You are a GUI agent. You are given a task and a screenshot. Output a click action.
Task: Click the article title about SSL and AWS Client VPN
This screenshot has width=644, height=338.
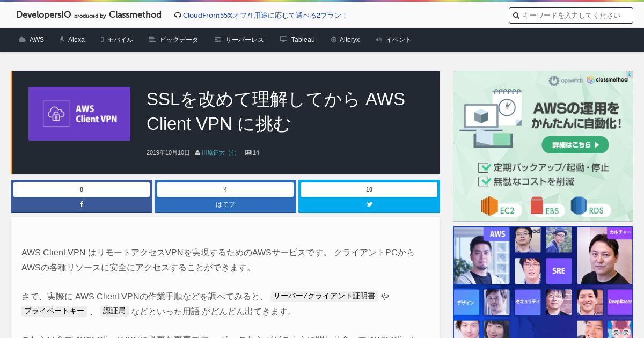(276, 112)
